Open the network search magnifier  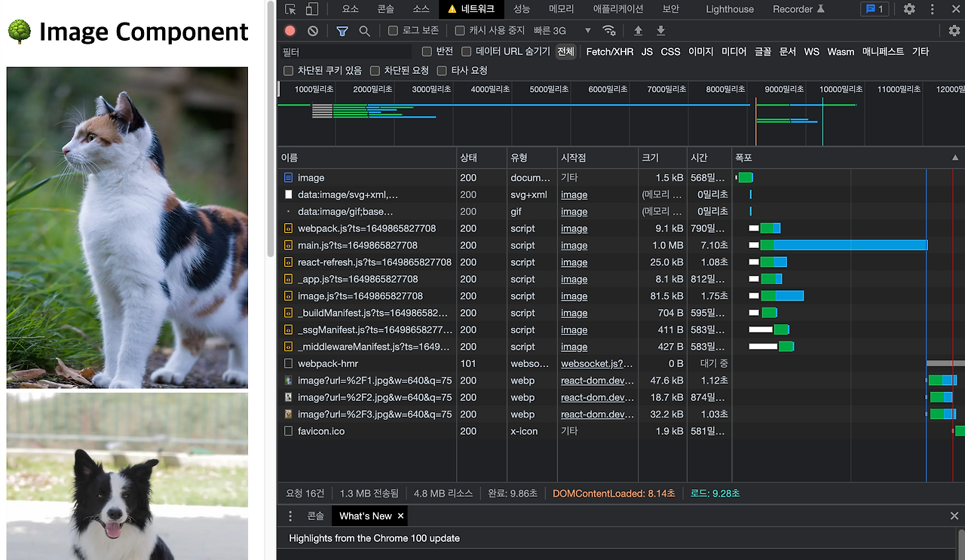(x=365, y=31)
